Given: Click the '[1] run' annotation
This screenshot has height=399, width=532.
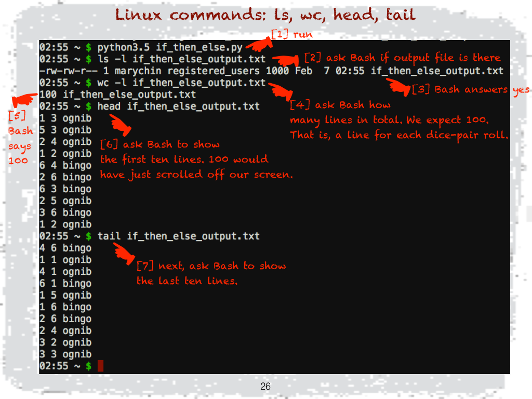Looking at the screenshot, I should [292, 34].
